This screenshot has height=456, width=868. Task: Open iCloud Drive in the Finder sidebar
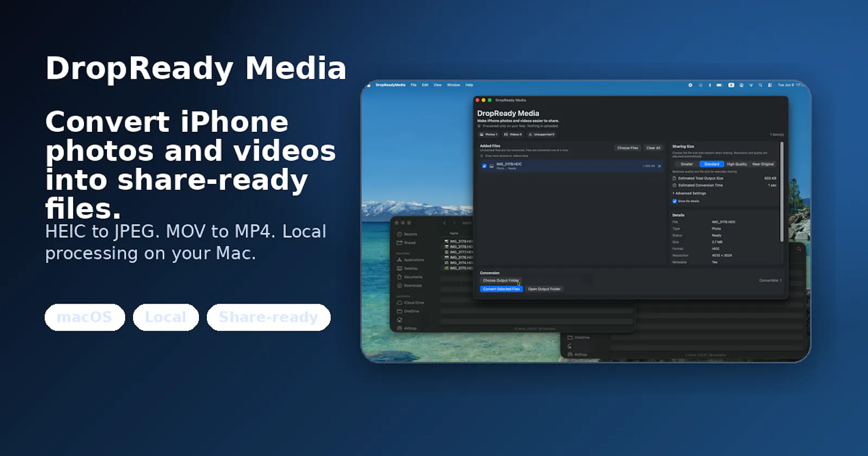click(411, 302)
